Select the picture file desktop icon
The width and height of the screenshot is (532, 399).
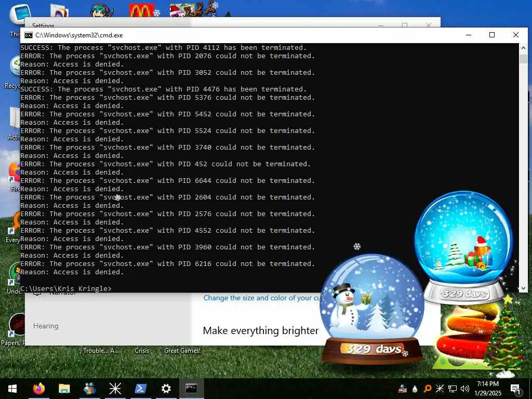point(59,10)
